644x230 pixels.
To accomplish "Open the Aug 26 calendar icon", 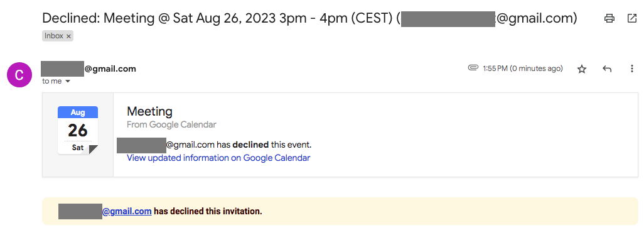I will (x=78, y=130).
